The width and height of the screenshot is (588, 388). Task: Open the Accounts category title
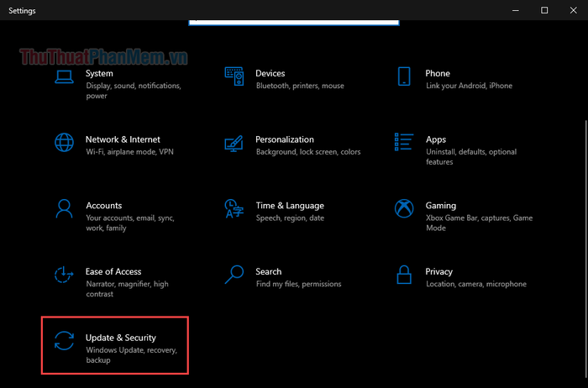(104, 206)
